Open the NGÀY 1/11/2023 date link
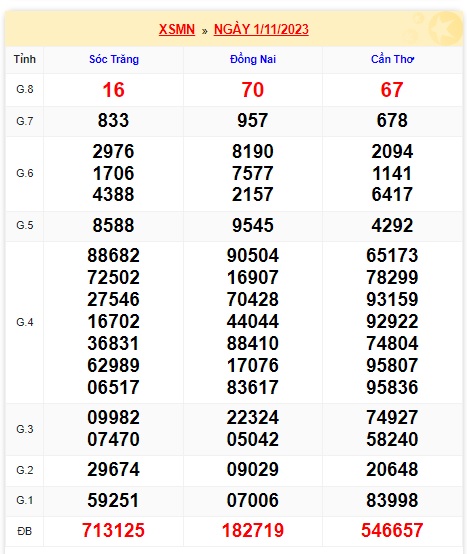Image resolution: width=467 pixels, height=554 pixels. 261,29
